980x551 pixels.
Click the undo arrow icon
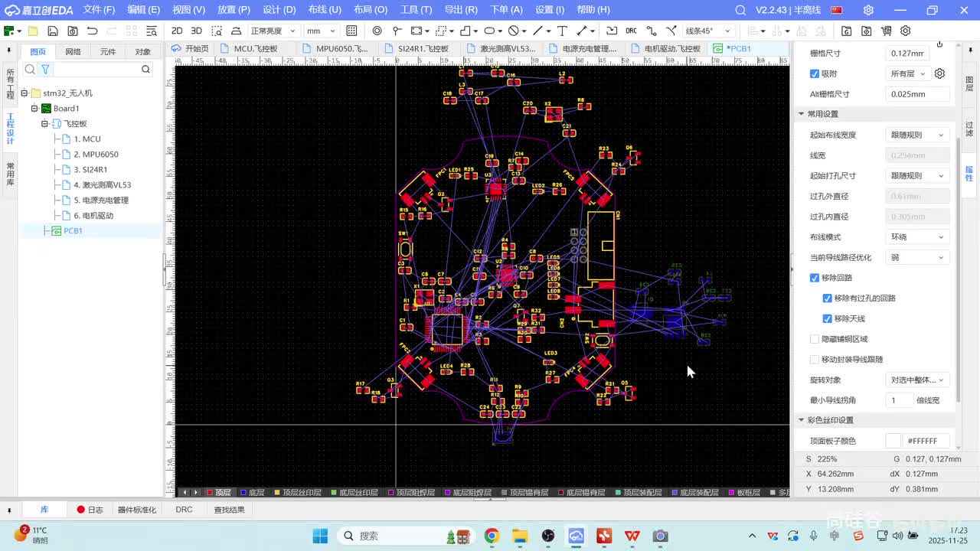(93, 31)
